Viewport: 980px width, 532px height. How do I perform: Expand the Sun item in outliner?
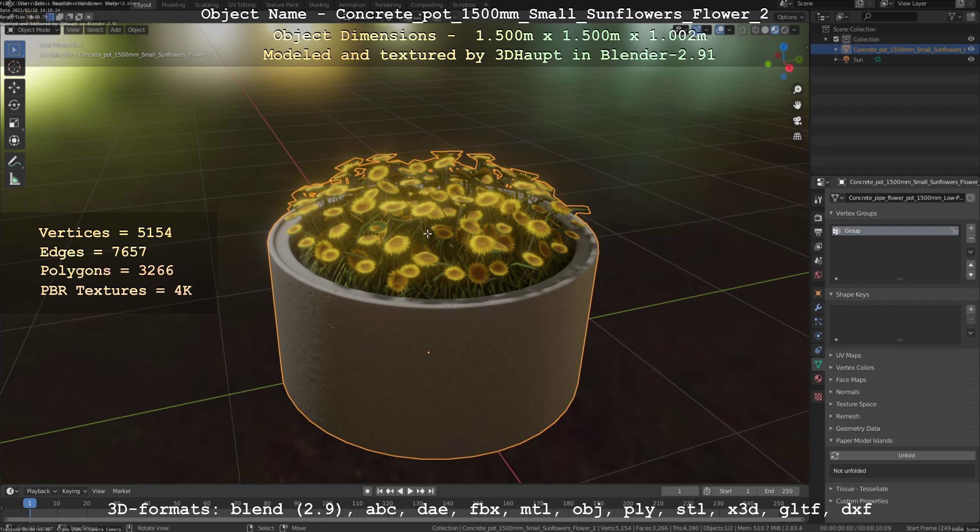pyautogui.click(x=836, y=59)
